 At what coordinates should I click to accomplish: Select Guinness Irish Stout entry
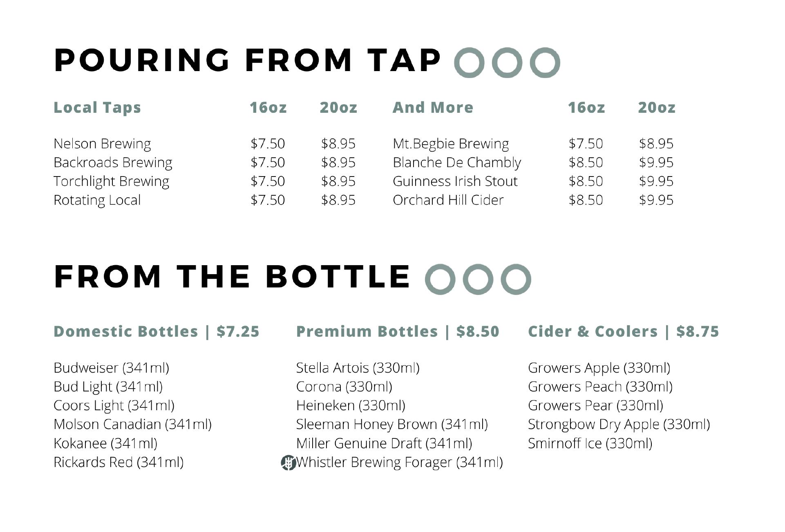455,181
